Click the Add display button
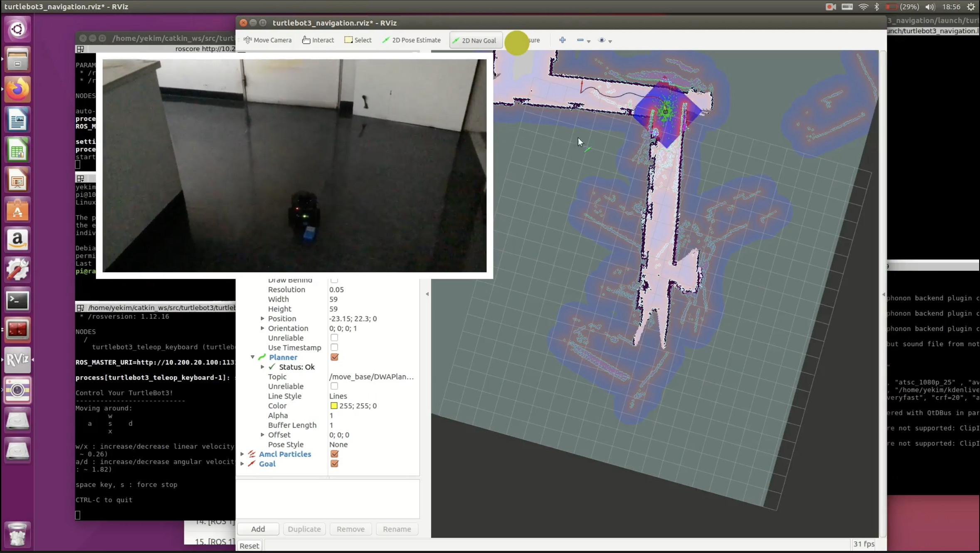The height and width of the screenshot is (553, 980). [258, 529]
